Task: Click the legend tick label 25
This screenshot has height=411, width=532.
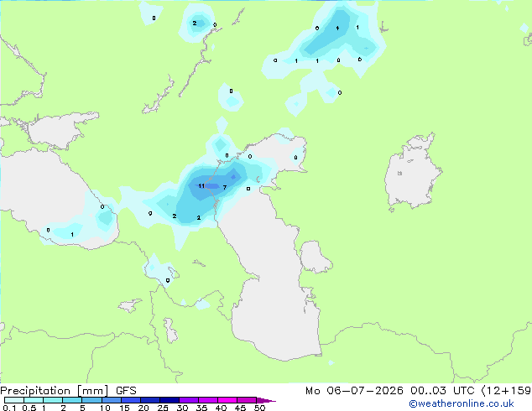Action: click(x=163, y=408)
